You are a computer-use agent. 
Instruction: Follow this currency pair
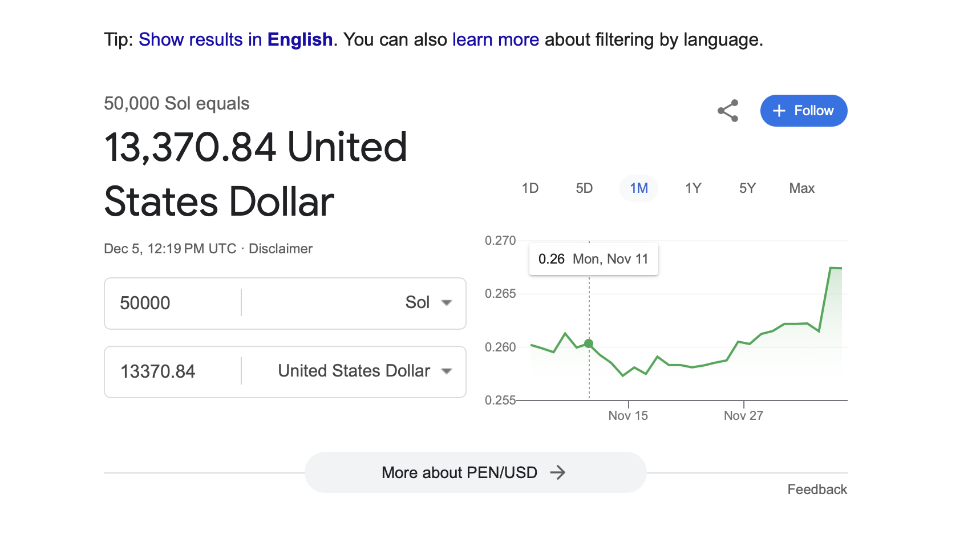pos(803,111)
